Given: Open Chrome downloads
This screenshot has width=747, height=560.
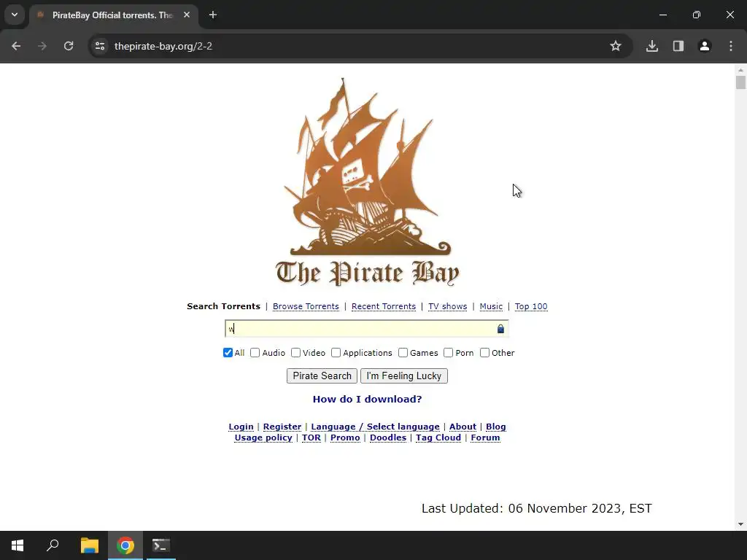Looking at the screenshot, I should click(652, 46).
